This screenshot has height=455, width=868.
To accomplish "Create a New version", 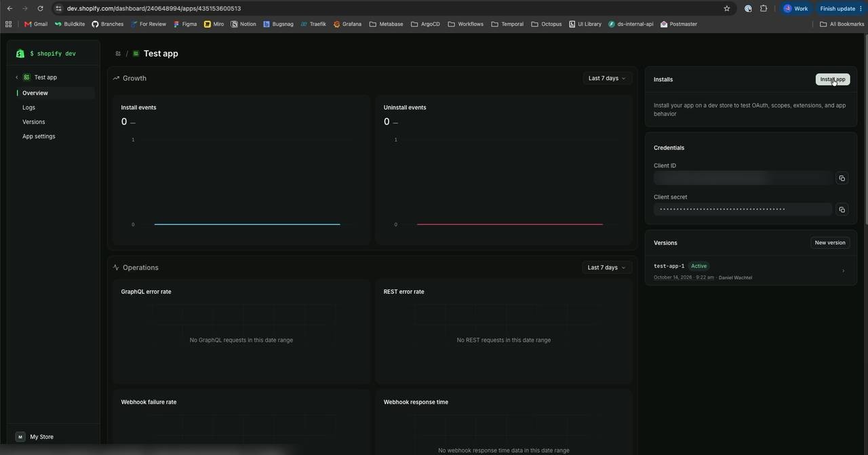I will click(x=830, y=243).
